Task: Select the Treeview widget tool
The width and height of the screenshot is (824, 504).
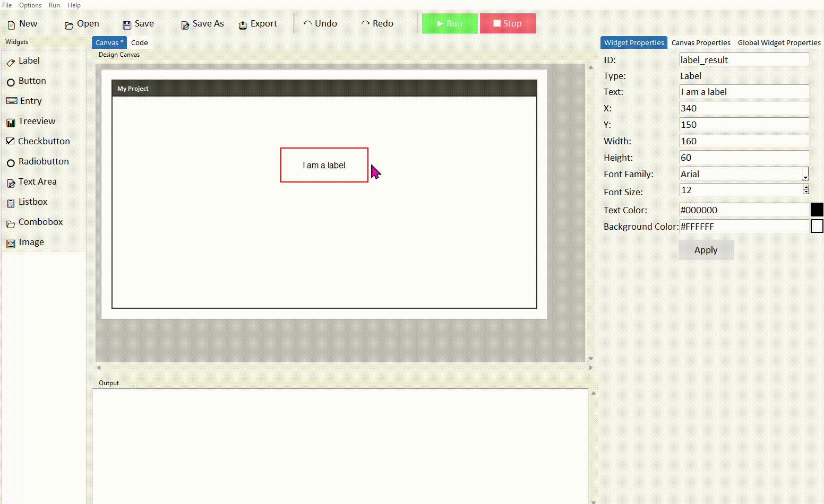Action: pyautogui.click(x=36, y=121)
